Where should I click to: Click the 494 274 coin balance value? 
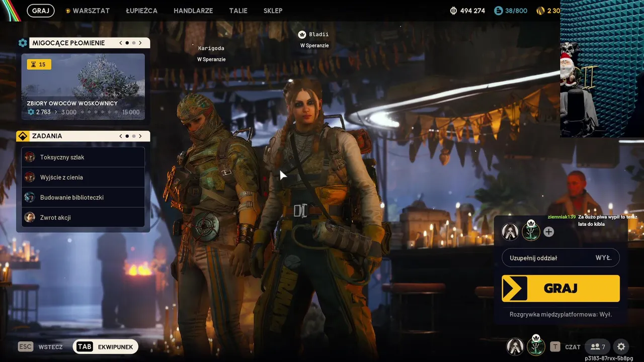pyautogui.click(x=472, y=11)
